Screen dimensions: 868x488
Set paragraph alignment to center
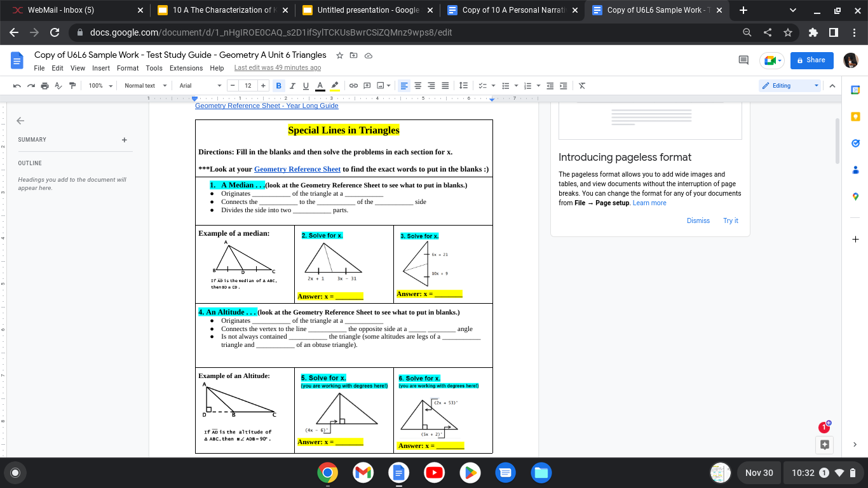pyautogui.click(x=418, y=86)
